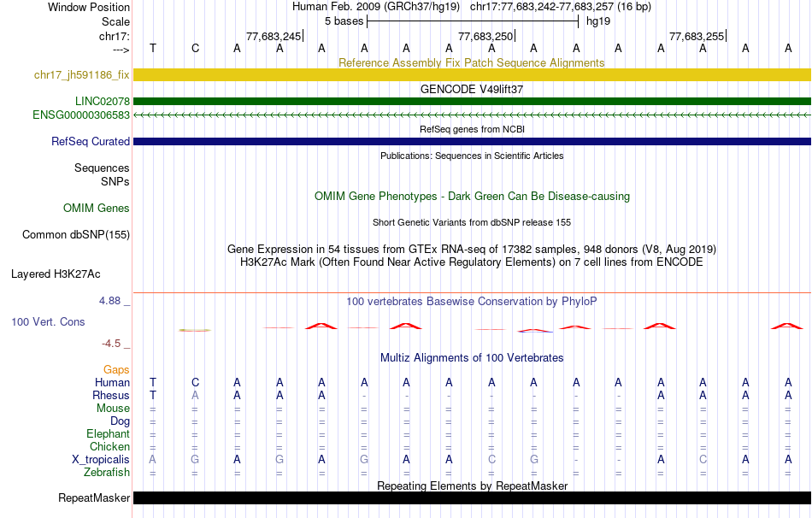Click the 4.88 PhyloP upper scale value
This screenshot has width=812, height=518.
[109, 301]
